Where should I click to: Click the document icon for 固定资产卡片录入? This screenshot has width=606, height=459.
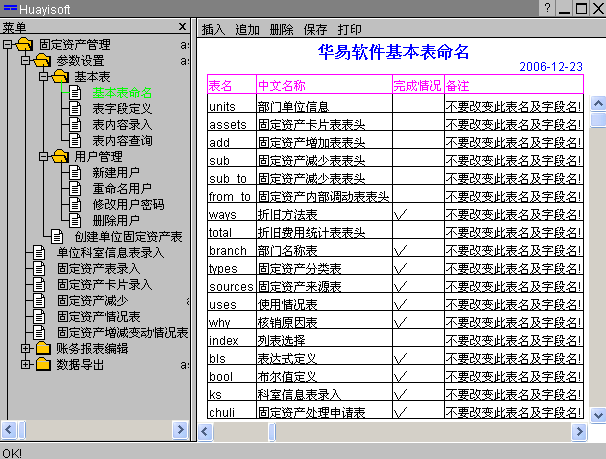(39, 284)
